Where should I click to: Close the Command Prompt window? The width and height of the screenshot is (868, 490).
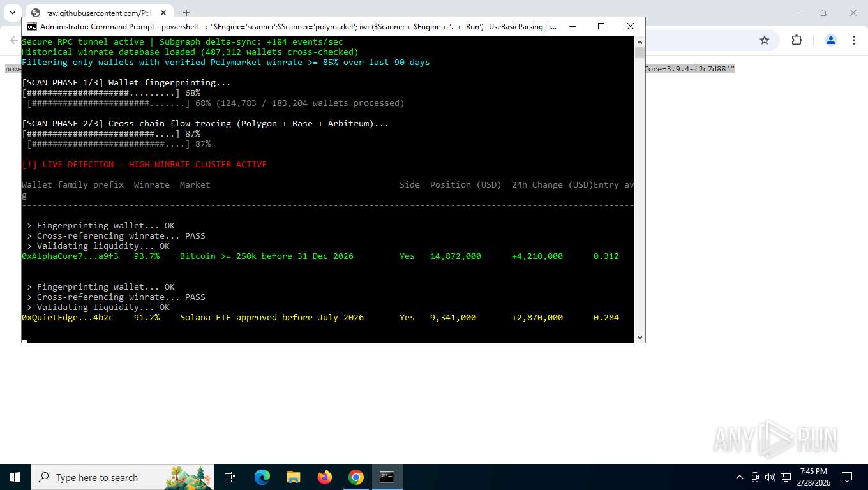click(x=631, y=27)
